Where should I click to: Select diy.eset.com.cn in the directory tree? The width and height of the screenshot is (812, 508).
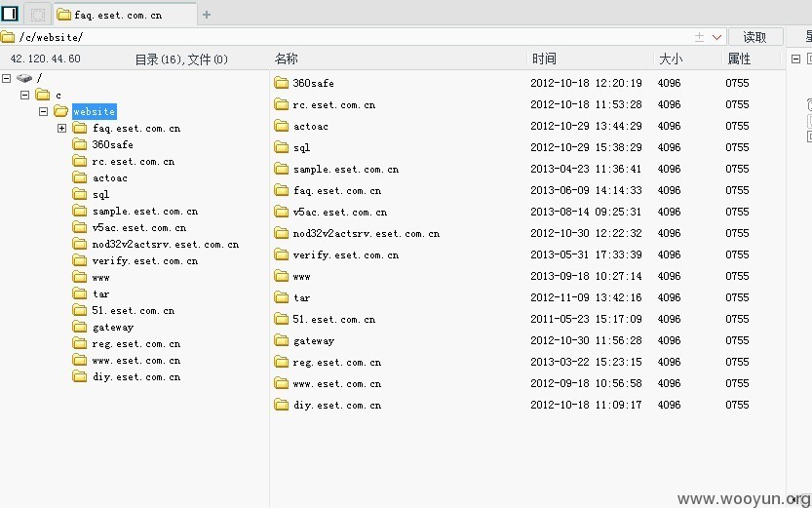[136, 377]
